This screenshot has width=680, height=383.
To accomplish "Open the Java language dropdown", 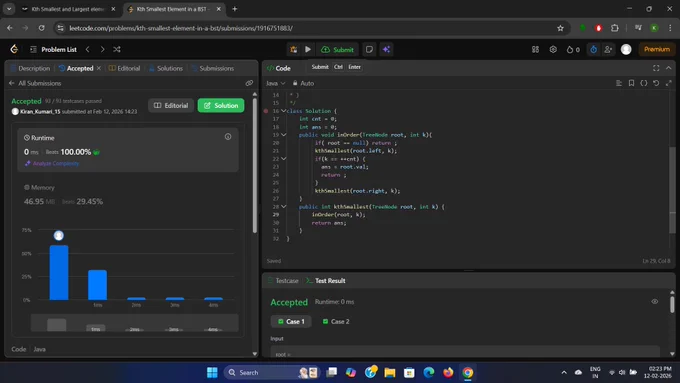I will click(x=275, y=83).
